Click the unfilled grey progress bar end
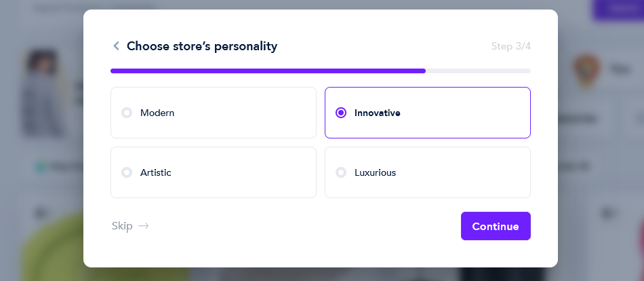This screenshot has height=281, width=644. [x=478, y=71]
